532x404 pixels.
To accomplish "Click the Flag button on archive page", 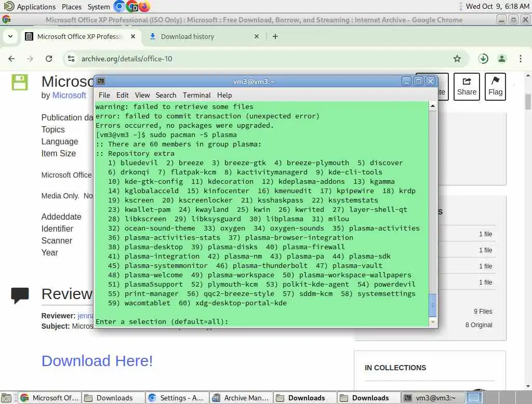I will [495, 87].
